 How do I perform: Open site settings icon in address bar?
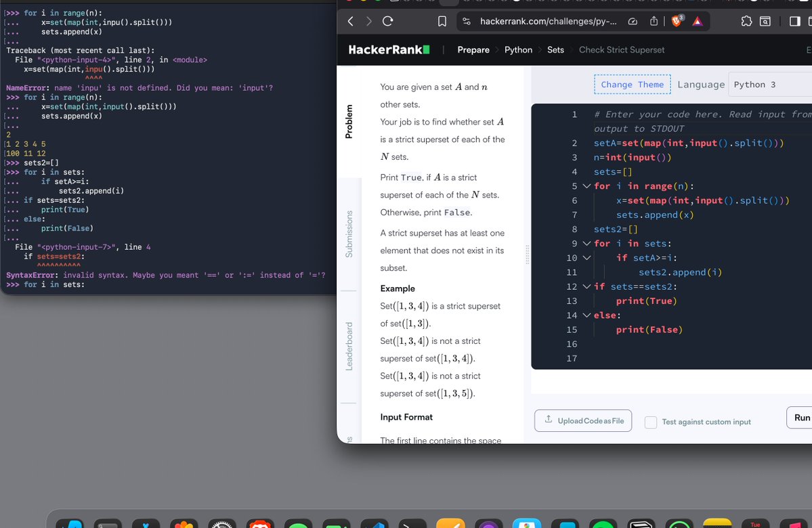pyautogui.click(x=467, y=21)
